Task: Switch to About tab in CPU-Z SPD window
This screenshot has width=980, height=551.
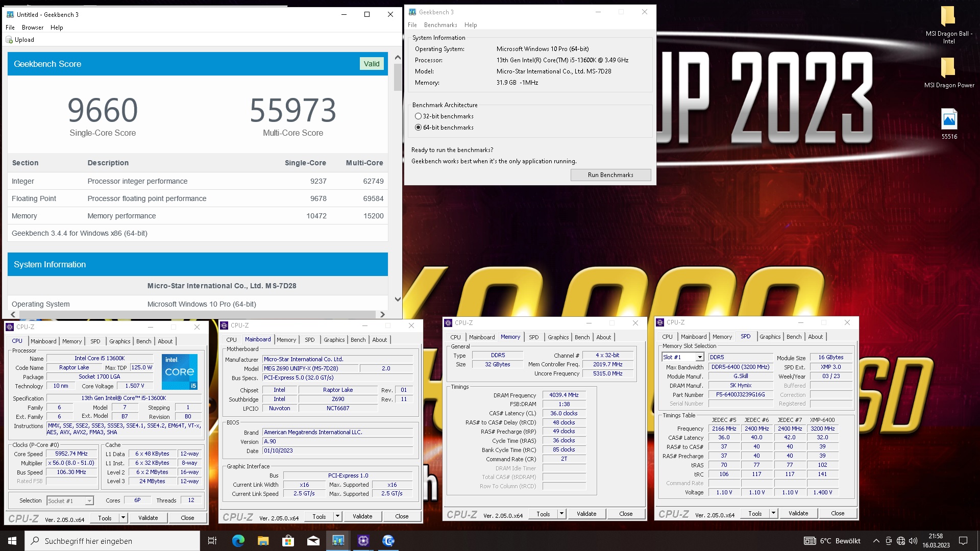Action: [x=815, y=337]
